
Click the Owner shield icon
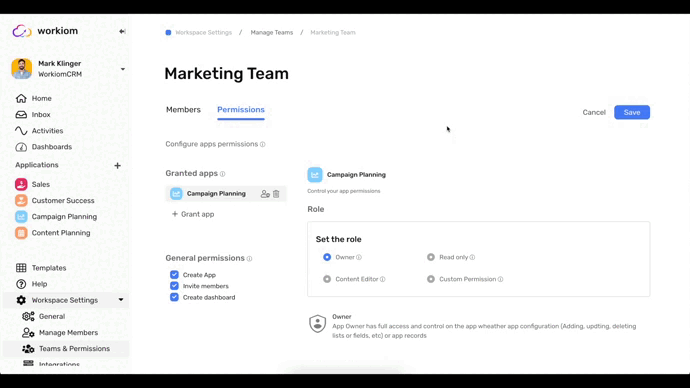tap(317, 324)
